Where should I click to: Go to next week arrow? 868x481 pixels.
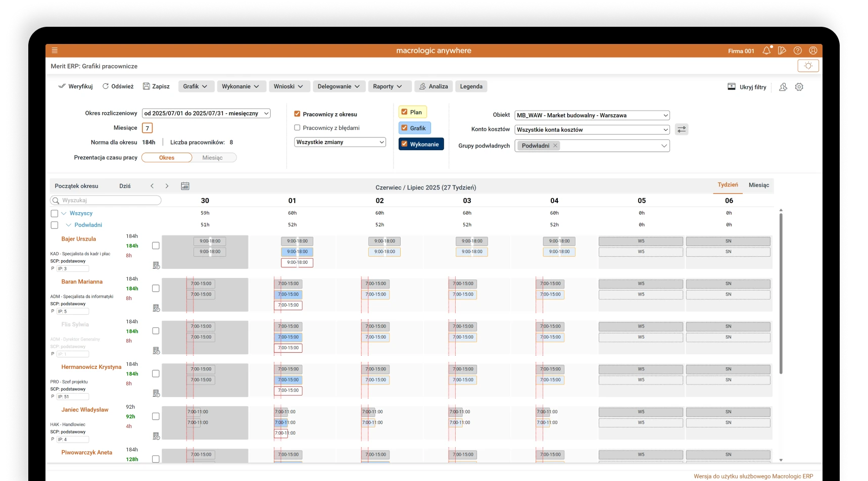[x=167, y=186]
